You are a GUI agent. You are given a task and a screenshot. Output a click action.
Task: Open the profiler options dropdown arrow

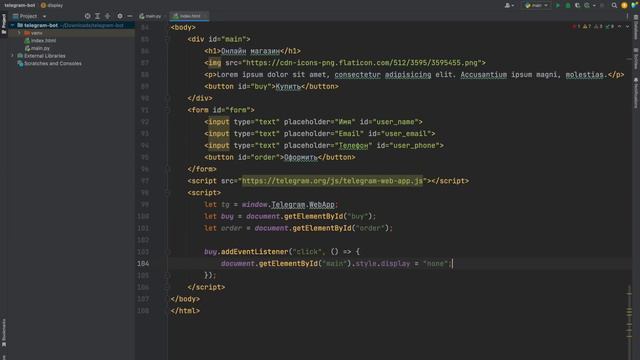click(x=594, y=5)
